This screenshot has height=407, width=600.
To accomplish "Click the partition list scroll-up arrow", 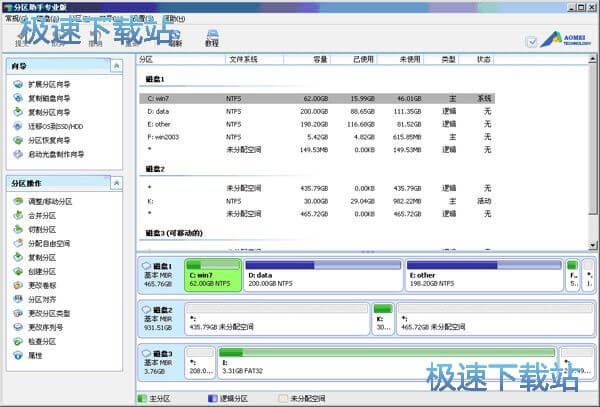I will pyautogui.click(x=592, y=59).
